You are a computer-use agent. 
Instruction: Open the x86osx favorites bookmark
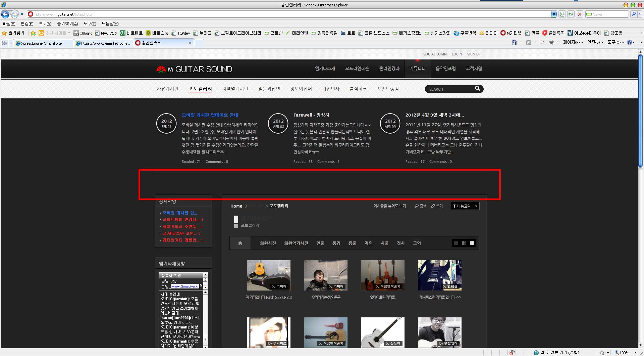point(83,33)
